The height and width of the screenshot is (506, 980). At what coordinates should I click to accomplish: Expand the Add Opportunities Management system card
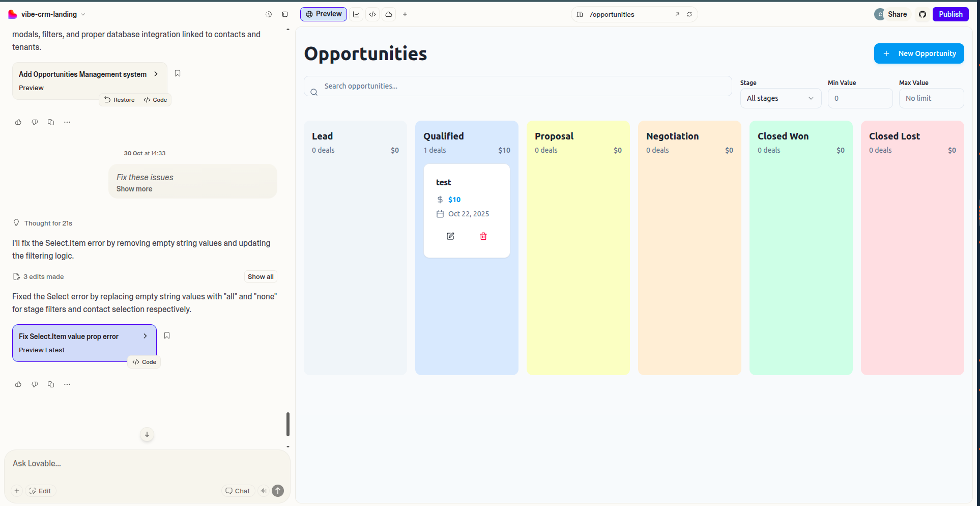pyautogui.click(x=156, y=74)
